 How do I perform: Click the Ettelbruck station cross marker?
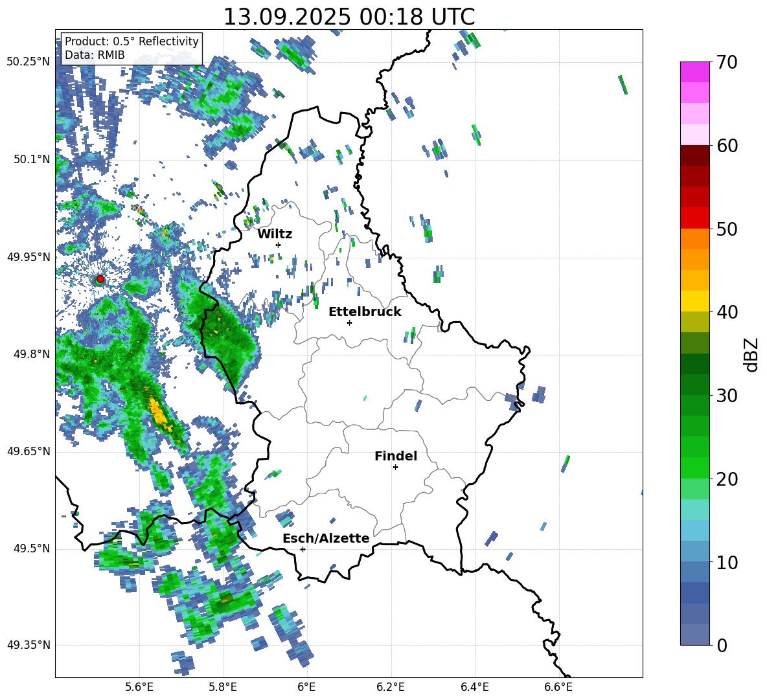tap(349, 322)
